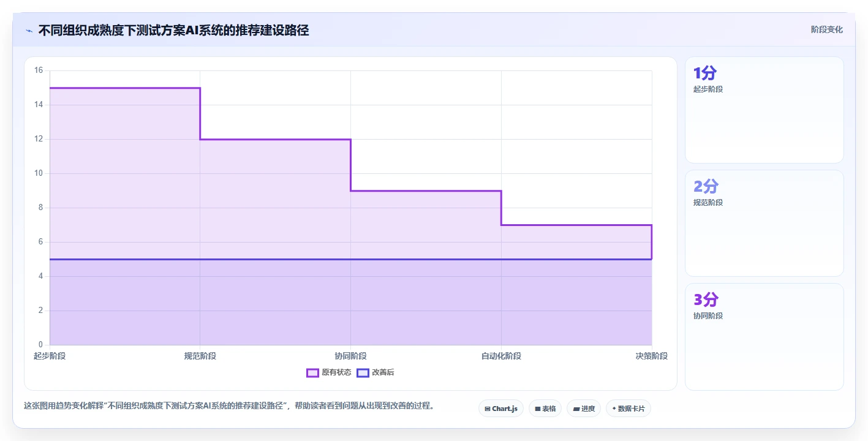Select the Chart.js tag
The image size is (868, 441).
[x=500, y=409]
